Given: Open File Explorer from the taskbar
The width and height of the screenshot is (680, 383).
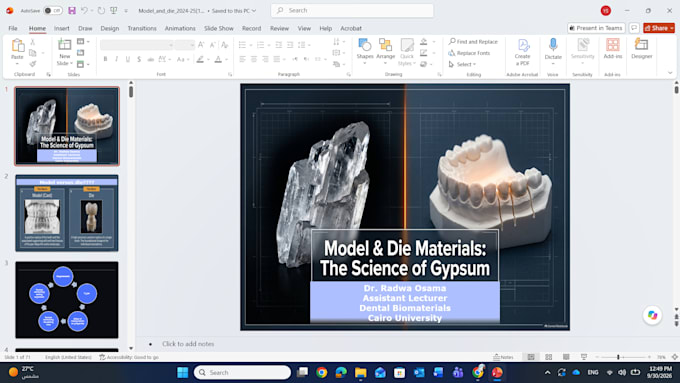Looking at the screenshot, I should [x=360, y=373].
